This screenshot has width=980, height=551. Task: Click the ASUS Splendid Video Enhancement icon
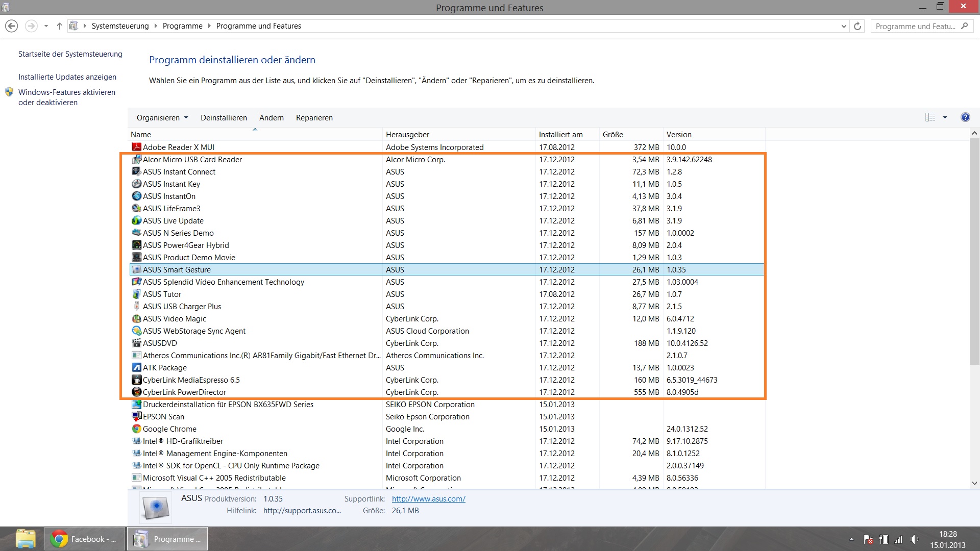coord(136,282)
